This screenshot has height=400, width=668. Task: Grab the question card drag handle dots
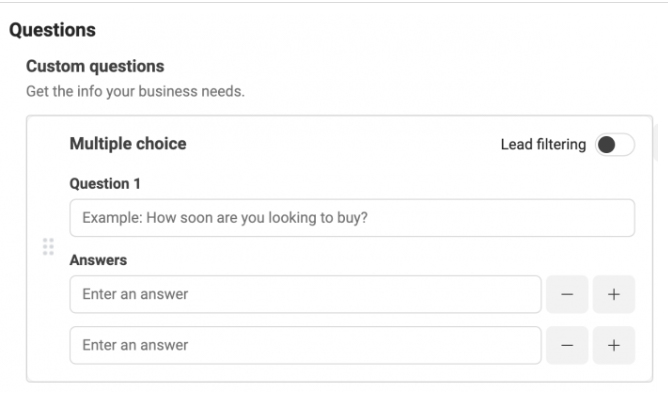coord(48,247)
